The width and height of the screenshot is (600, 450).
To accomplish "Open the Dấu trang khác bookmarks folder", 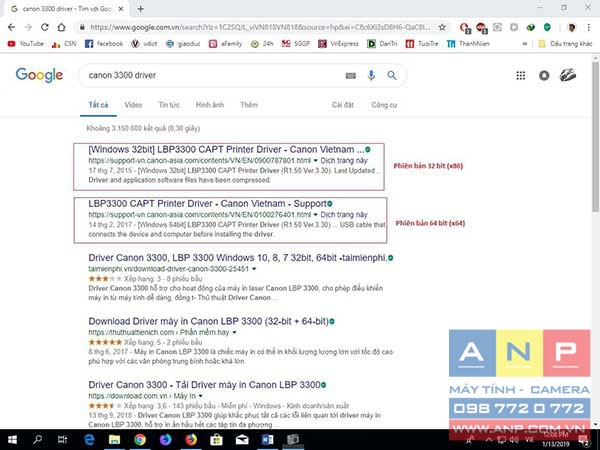I will click(x=565, y=44).
